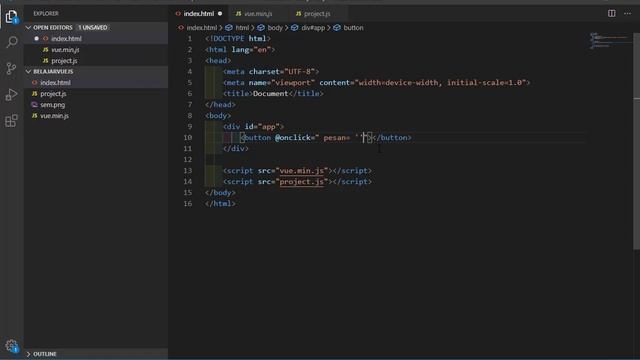Image resolution: width=640 pixels, height=360 pixels.
Task: Click the editor vertical scrollbar
Action: click(636, 141)
